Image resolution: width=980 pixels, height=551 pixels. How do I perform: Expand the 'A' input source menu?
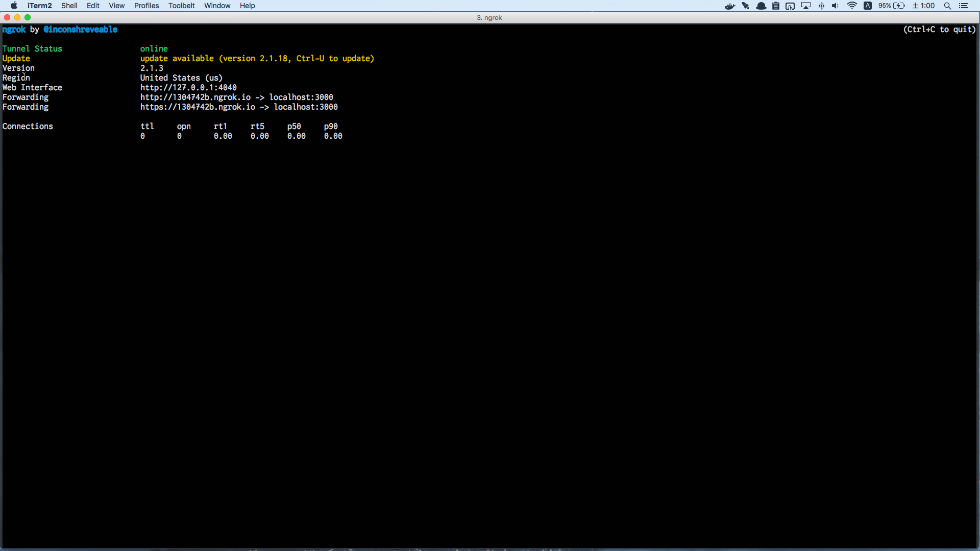click(x=868, y=6)
